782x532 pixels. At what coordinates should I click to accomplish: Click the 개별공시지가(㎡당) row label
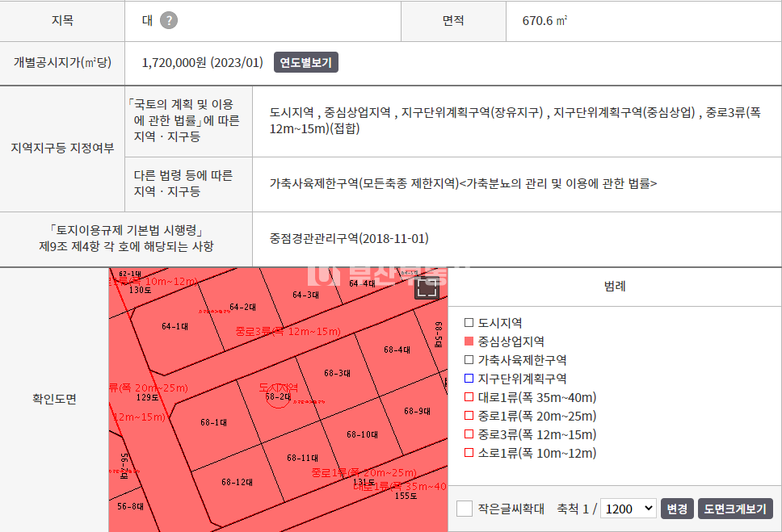tap(62, 62)
